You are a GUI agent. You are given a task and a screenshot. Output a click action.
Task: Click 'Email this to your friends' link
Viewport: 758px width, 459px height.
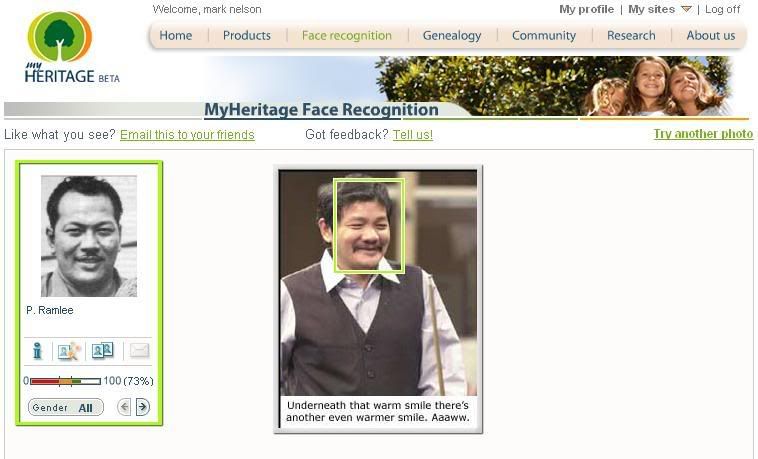click(187, 134)
